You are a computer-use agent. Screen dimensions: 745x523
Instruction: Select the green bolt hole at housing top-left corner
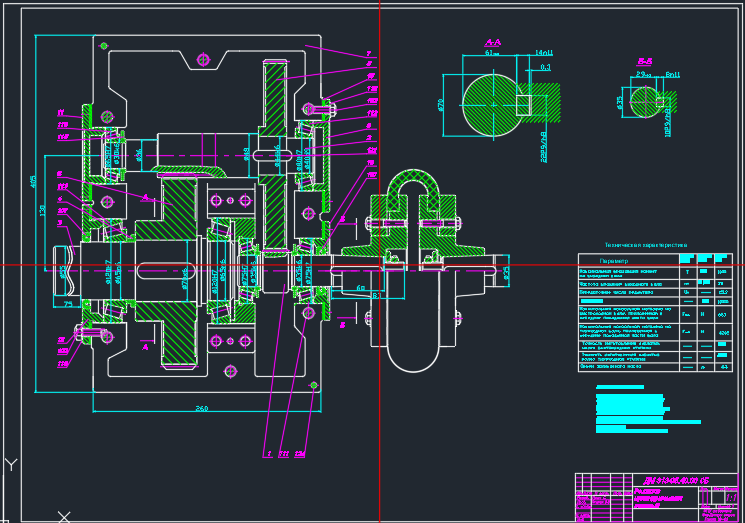click(x=103, y=44)
